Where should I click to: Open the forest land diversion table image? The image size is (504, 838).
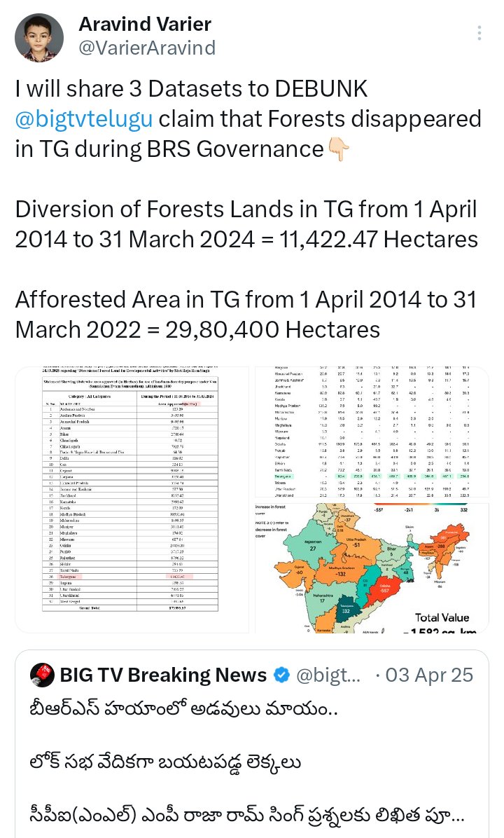coord(132,500)
